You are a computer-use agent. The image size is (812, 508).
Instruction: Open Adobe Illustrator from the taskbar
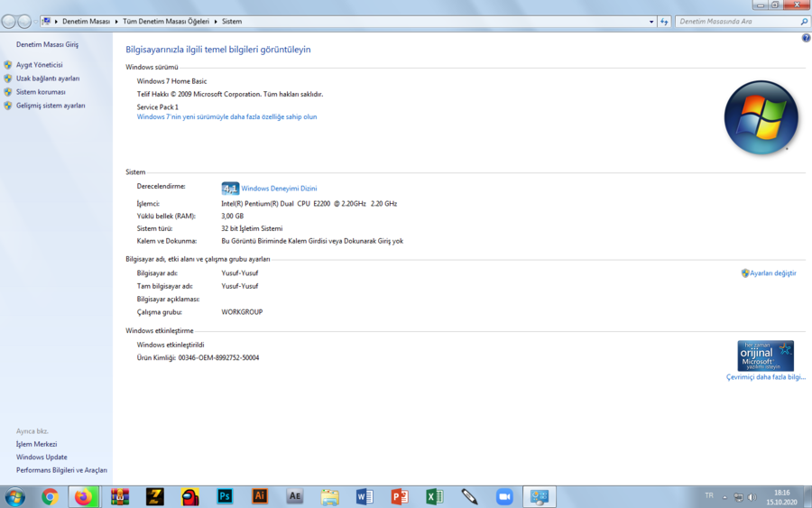260,496
